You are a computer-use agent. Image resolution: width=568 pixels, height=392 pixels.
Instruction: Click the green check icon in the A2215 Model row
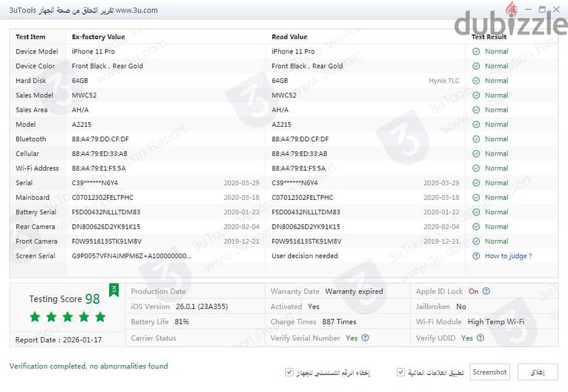476,125
